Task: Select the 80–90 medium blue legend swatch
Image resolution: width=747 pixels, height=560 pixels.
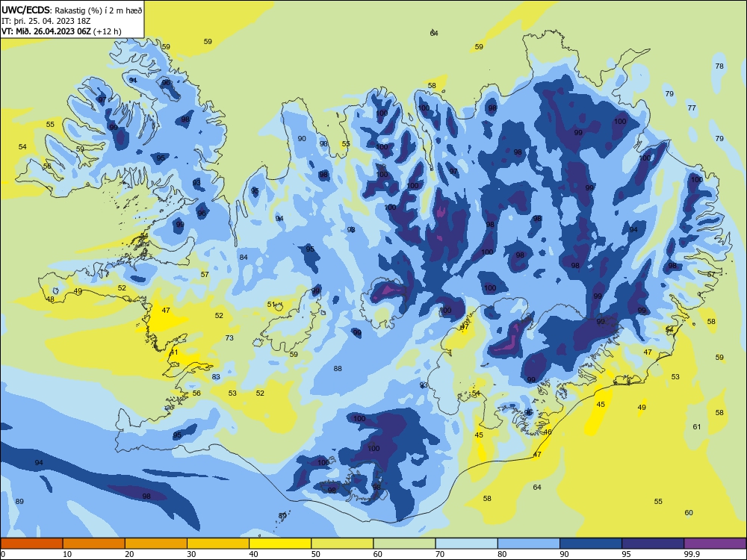Action: (529, 544)
